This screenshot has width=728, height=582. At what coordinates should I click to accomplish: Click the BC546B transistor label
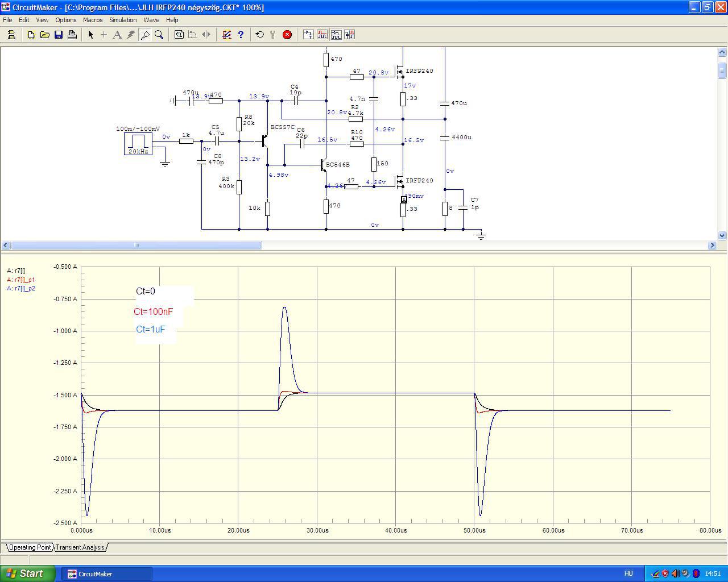(338, 165)
